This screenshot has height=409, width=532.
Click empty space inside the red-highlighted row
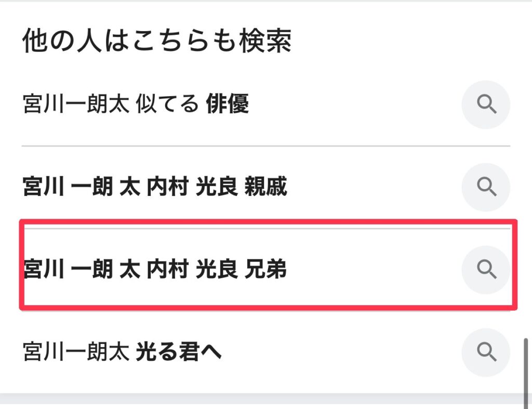coord(373,270)
